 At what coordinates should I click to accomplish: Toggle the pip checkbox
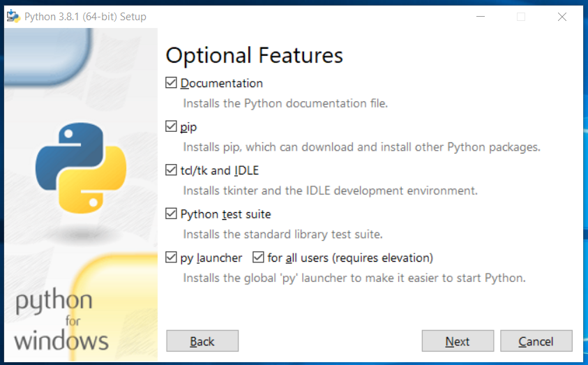(171, 126)
